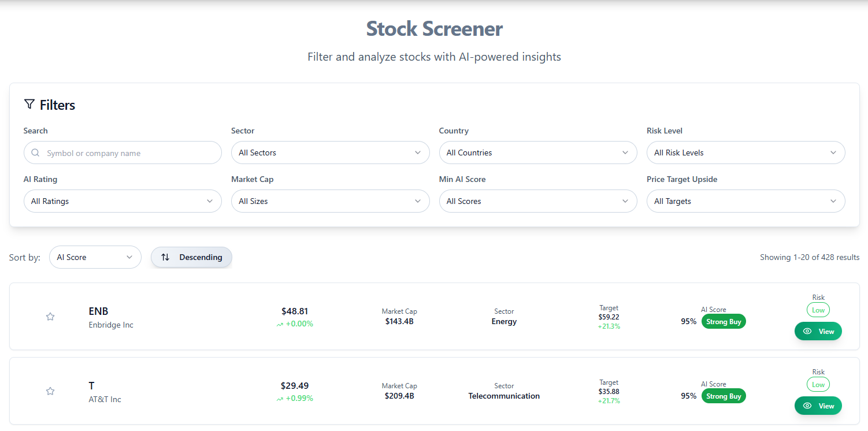
Task: Open the AI Rating dropdown
Action: point(122,200)
